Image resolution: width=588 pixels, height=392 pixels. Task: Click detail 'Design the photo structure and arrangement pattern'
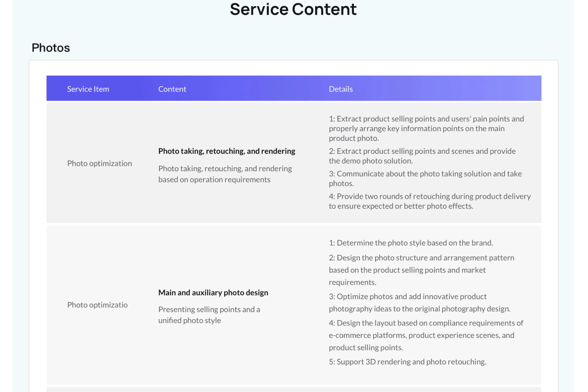tap(421, 270)
